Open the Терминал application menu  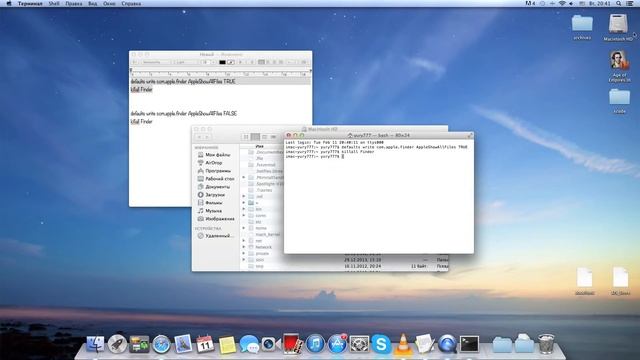[30, 3]
